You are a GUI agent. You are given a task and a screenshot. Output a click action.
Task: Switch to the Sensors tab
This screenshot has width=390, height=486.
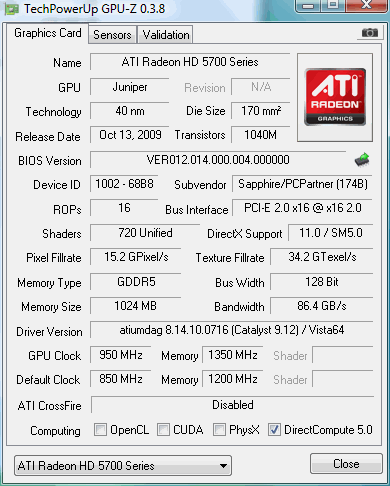pyautogui.click(x=112, y=35)
